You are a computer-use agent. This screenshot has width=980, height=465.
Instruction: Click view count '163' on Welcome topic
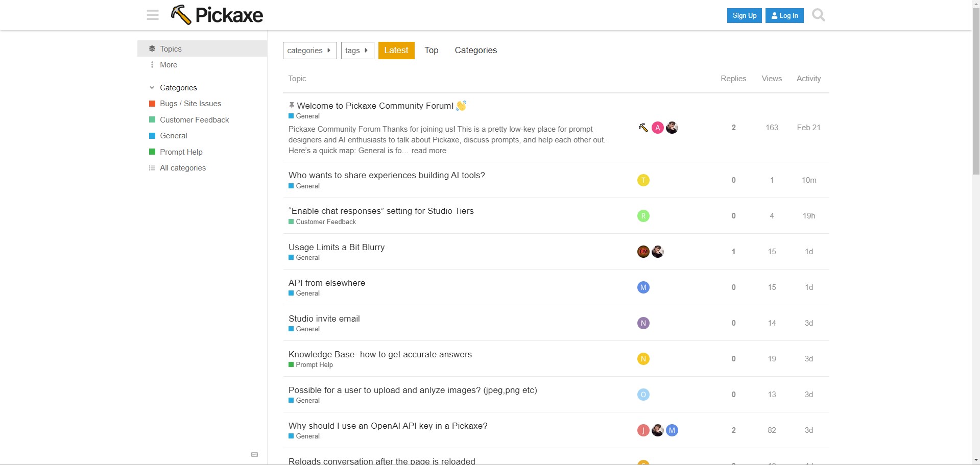click(772, 128)
